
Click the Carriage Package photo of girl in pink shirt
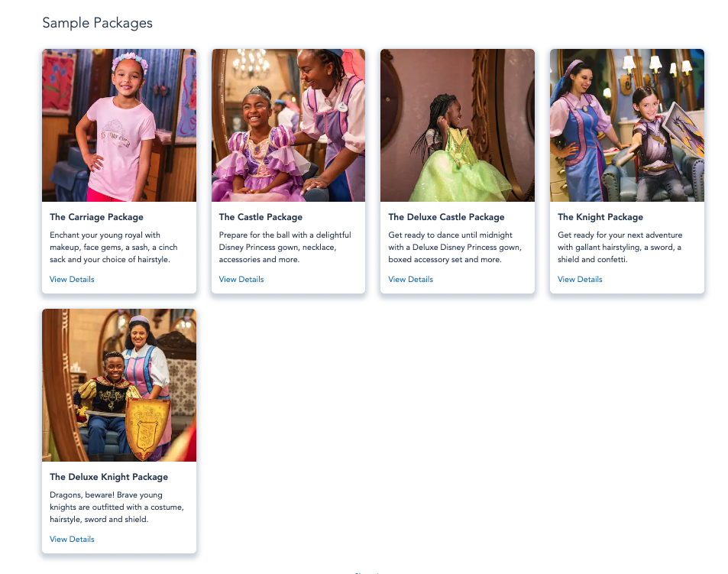(x=119, y=125)
